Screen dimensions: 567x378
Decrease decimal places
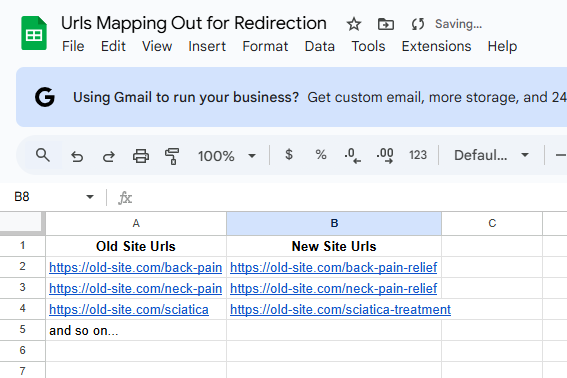click(353, 156)
